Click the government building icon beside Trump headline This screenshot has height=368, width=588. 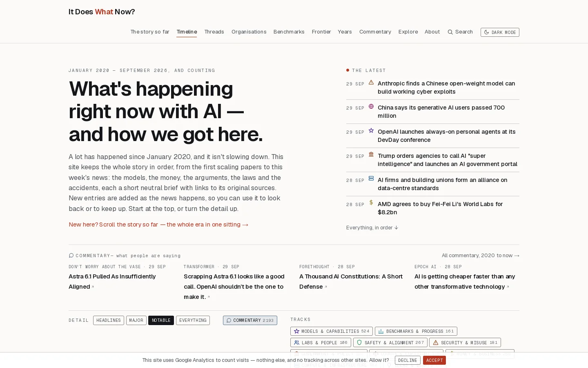point(371,155)
